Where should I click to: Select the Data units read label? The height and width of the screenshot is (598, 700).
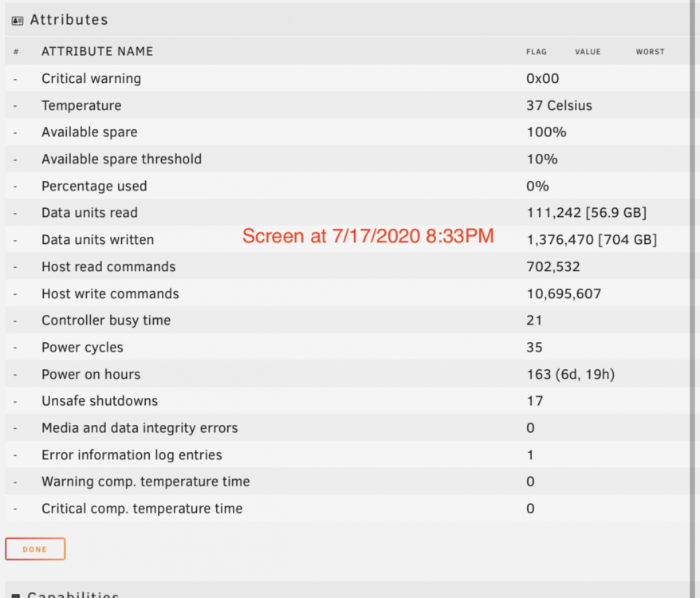coord(89,213)
